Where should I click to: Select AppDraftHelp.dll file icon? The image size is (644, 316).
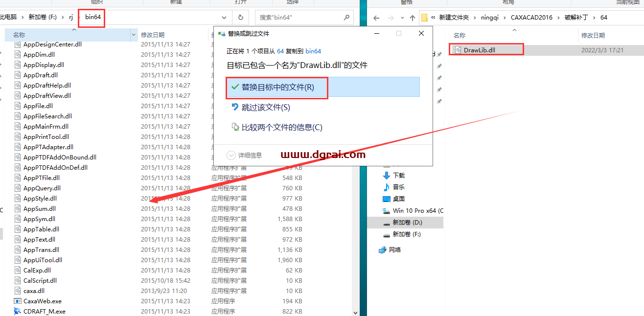(18, 85)
